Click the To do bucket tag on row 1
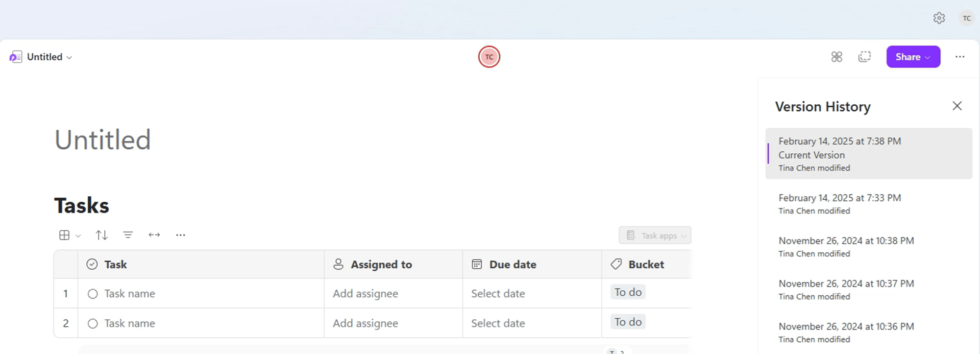980x354 pixels. (x=627, y=292)
